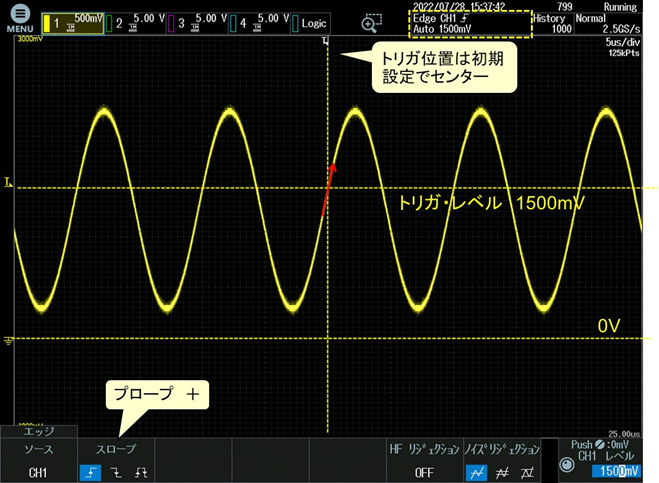This screenshot has height=483, width=659.
Task: Click the 3000mV top scale label
Action: [30, 39]
